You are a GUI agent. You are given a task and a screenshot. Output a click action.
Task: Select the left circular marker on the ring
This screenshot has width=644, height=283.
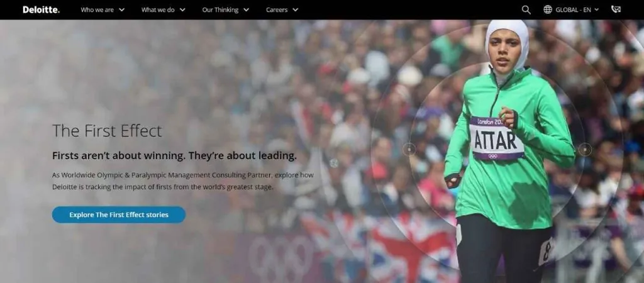[409, 149]
